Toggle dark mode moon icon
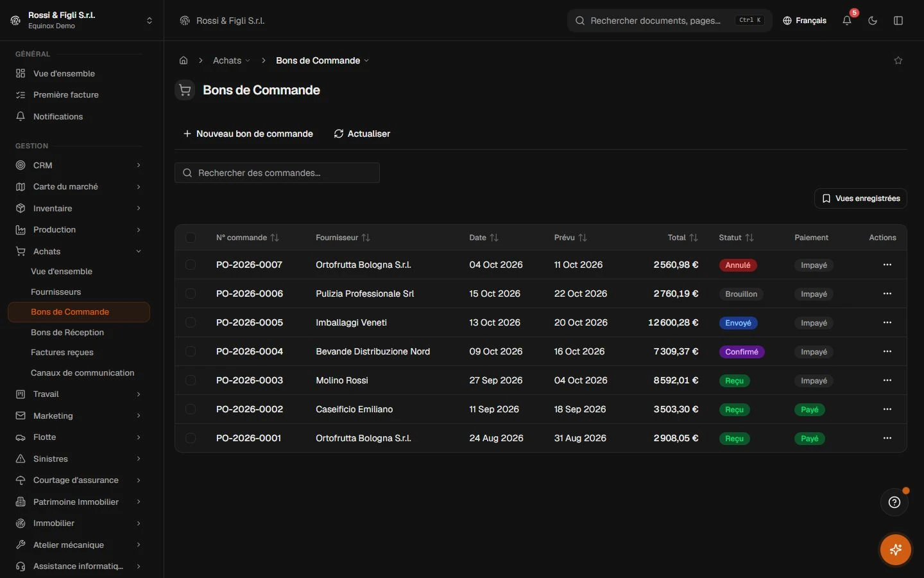This screenshot has height=578, width=924. point(873,21)
